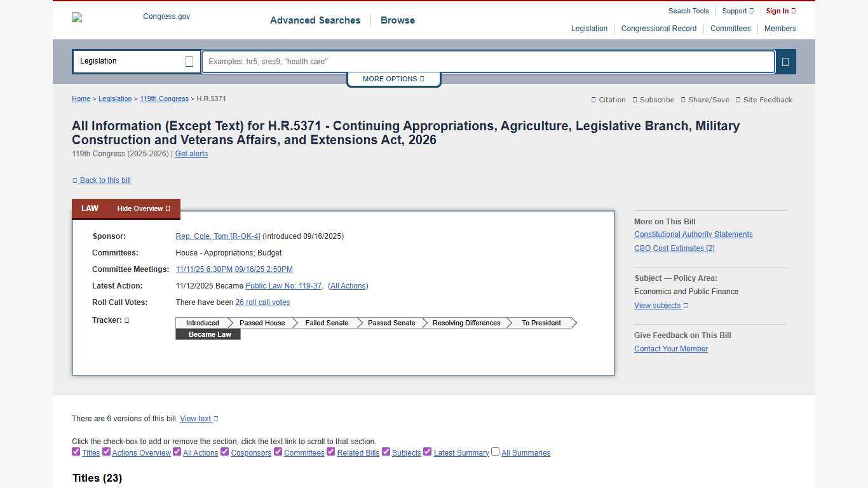The width and height of the screenshot is (868, 488).
Task: Open the Legislation search scope dropdown
Action: 135,61
